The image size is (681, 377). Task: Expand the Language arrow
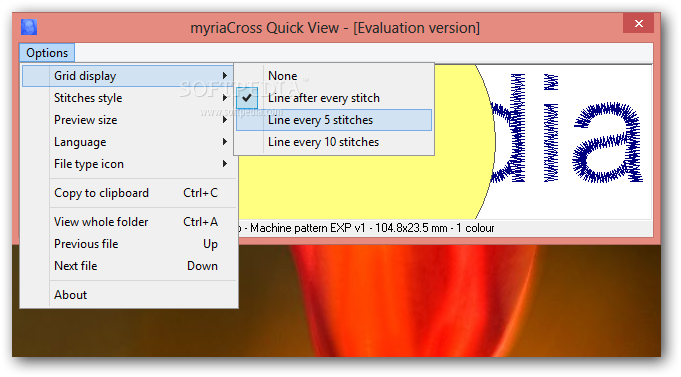[225, 142]
